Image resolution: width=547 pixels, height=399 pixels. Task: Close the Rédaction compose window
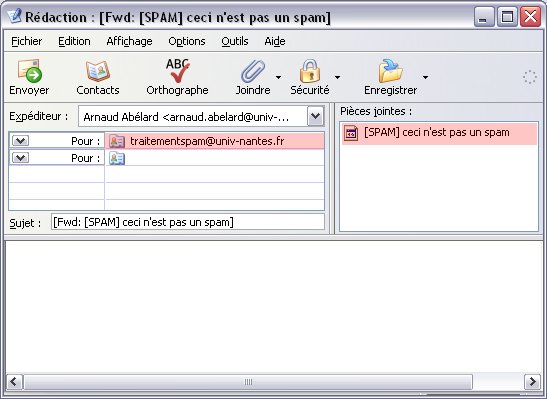pos(530,16)
